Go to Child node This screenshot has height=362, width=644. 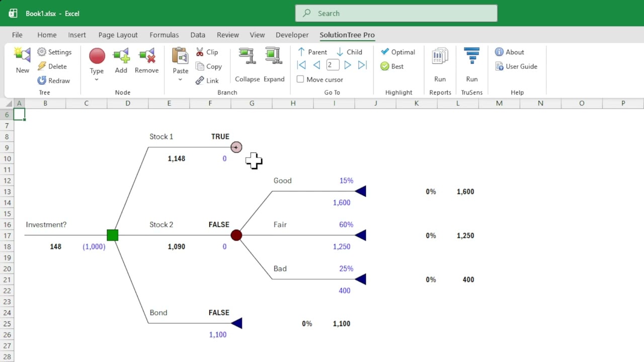pos(349,52)
